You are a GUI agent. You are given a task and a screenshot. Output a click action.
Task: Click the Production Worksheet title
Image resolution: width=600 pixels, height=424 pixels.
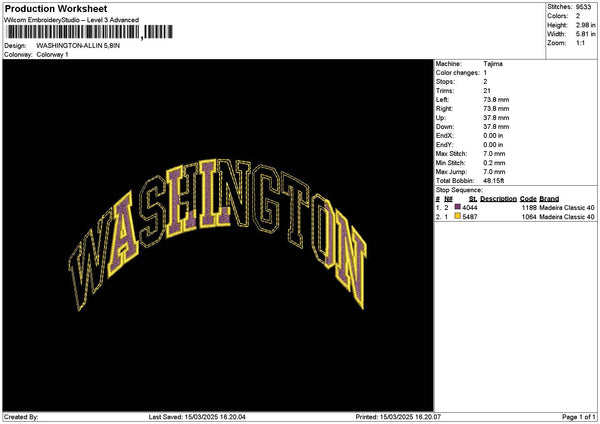tap(56, 8)
